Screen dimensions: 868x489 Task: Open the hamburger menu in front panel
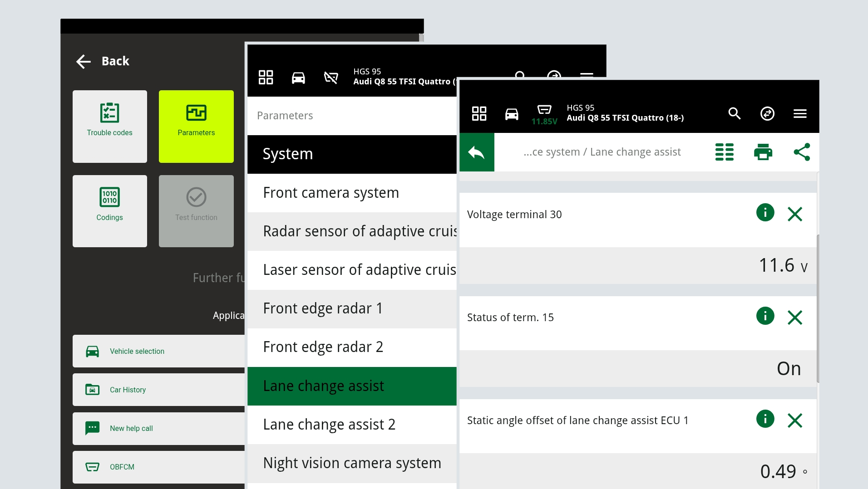[x=800, y=113]
